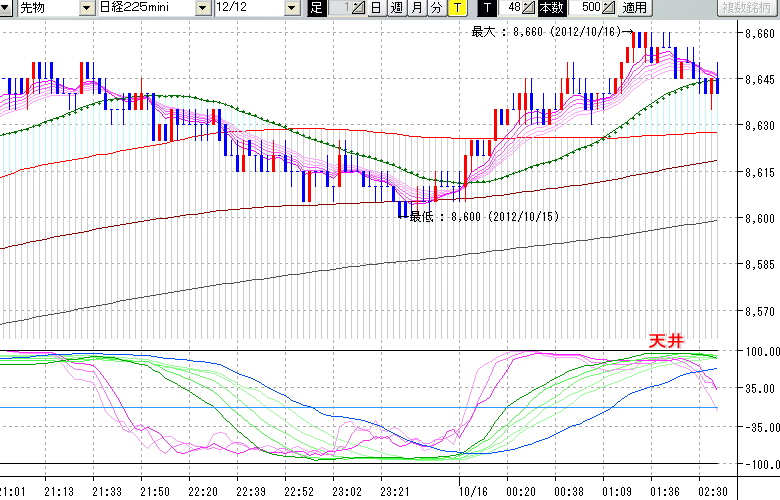The image size is (780, 500).
Task: Select the 日 (daily) timeframe button
Action: click(x=376, y=8)
